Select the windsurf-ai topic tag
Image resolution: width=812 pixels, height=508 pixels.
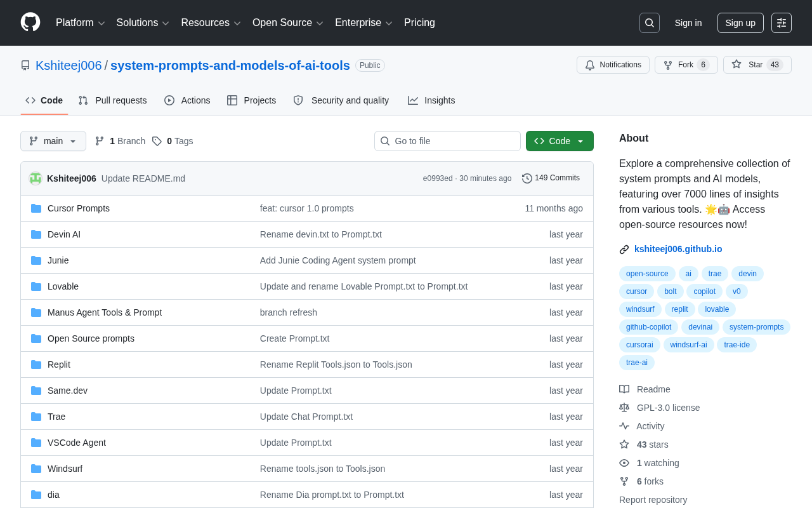(x=688, y=345)
